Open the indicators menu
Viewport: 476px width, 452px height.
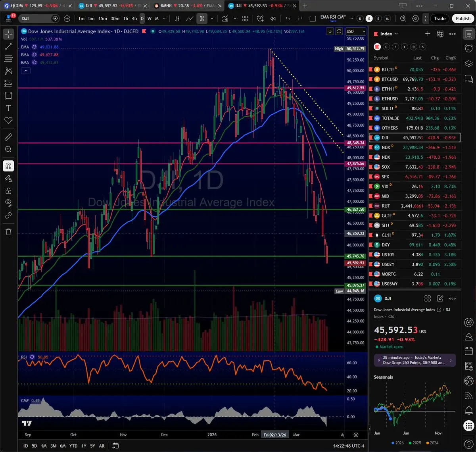pyautogui.click(x=225, y=19)
